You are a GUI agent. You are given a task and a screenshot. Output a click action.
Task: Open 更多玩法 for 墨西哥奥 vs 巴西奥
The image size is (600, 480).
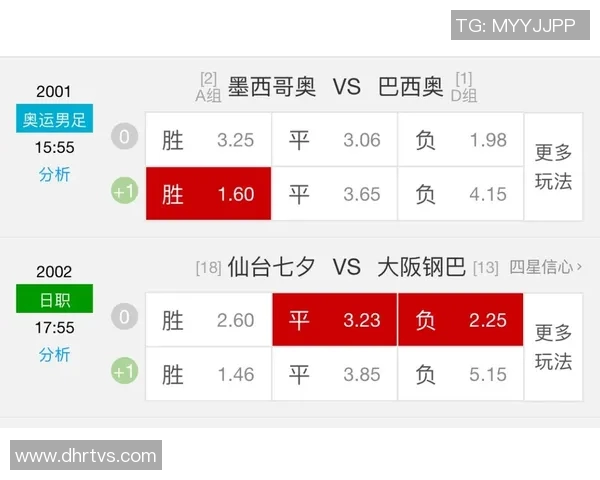coord(554,167)
